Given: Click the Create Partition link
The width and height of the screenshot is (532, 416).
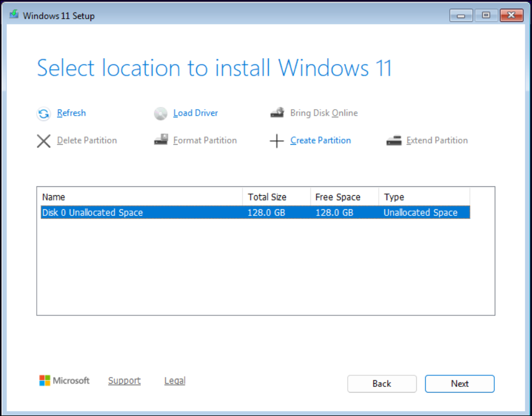Looking at the screenshot, I should (321, 140).
